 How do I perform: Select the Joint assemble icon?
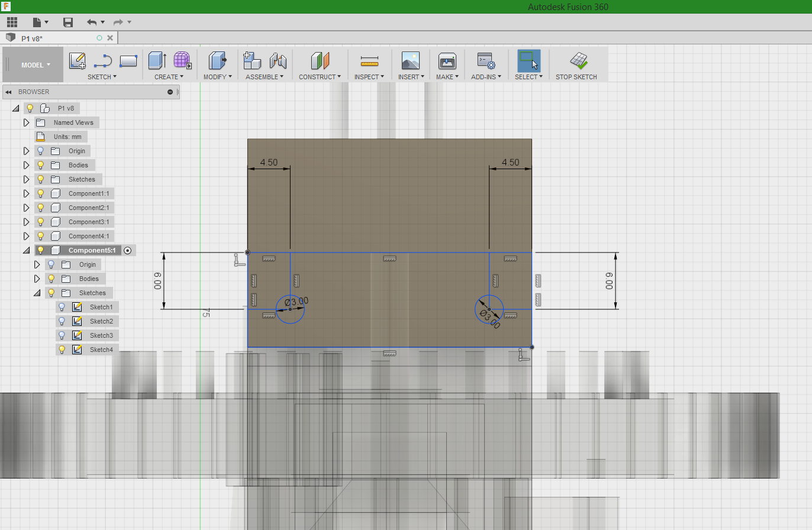[x=278, y=61]
